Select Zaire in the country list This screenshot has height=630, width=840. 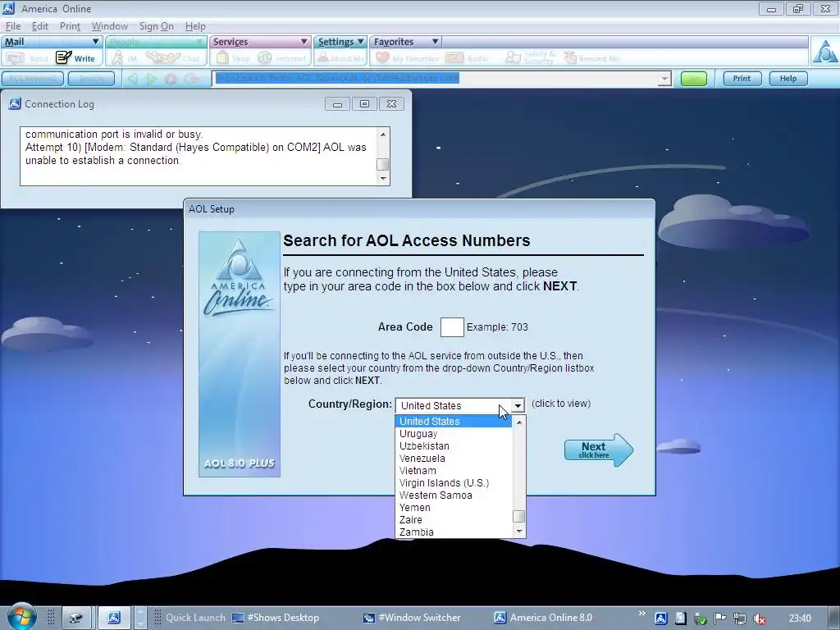[454, 519]
